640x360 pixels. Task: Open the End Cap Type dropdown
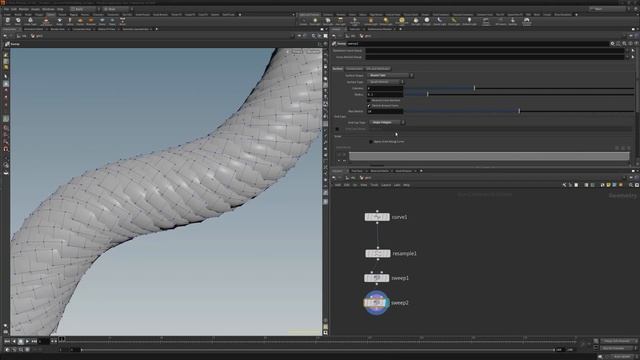387,122
